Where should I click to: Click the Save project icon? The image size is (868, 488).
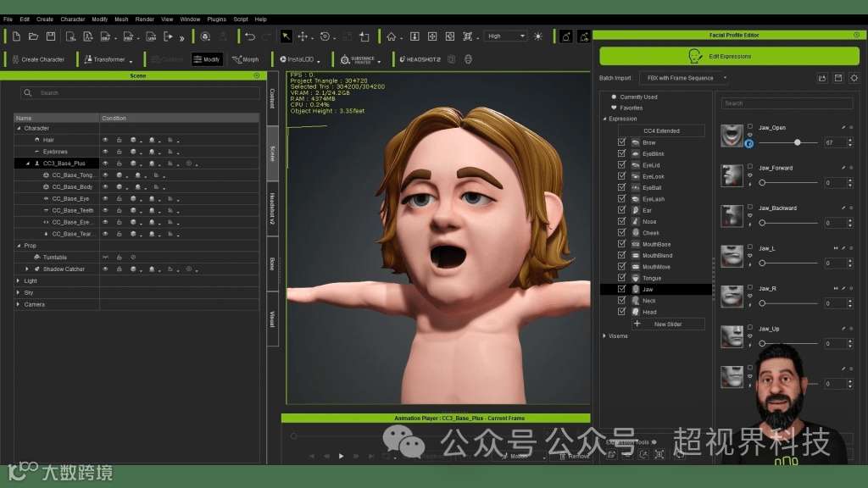pos(51,36)
